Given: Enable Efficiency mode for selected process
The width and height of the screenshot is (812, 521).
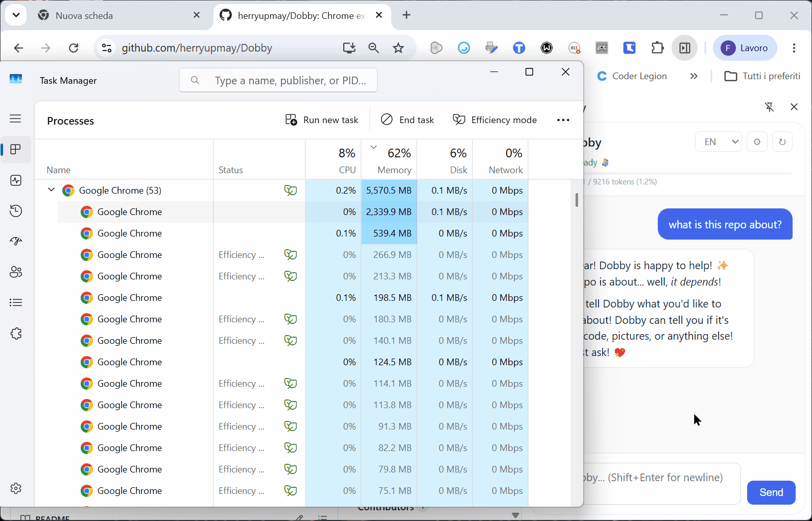Looking at the screenshot, I should (x=495, y=120).
